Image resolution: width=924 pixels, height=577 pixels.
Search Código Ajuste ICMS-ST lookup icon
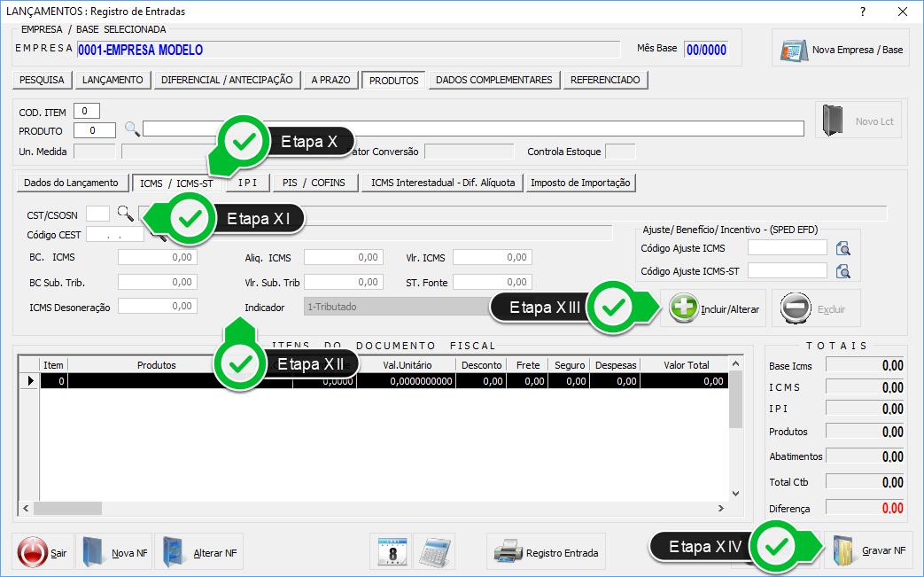coord(843,271)
